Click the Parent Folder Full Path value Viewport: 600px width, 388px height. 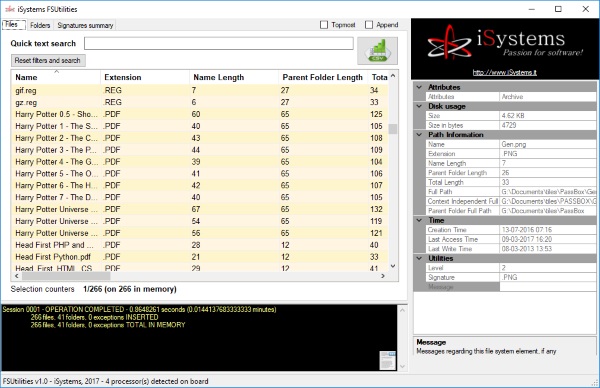[x=548, y=211]
